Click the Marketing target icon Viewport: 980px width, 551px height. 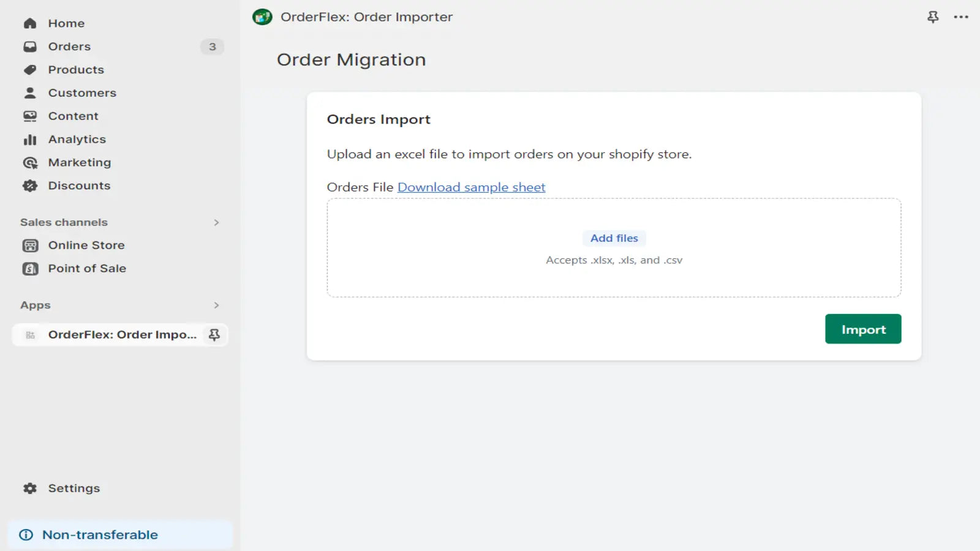click(30, 163)
